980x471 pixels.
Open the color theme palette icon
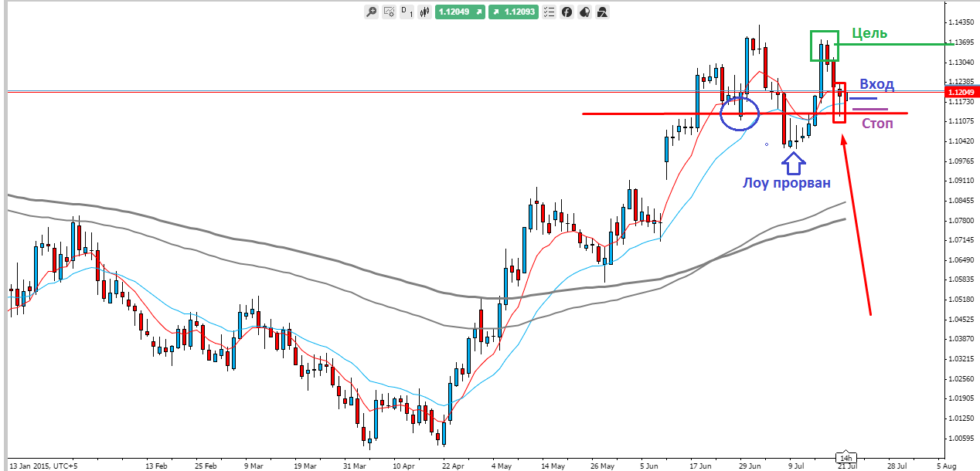(584, 12)
